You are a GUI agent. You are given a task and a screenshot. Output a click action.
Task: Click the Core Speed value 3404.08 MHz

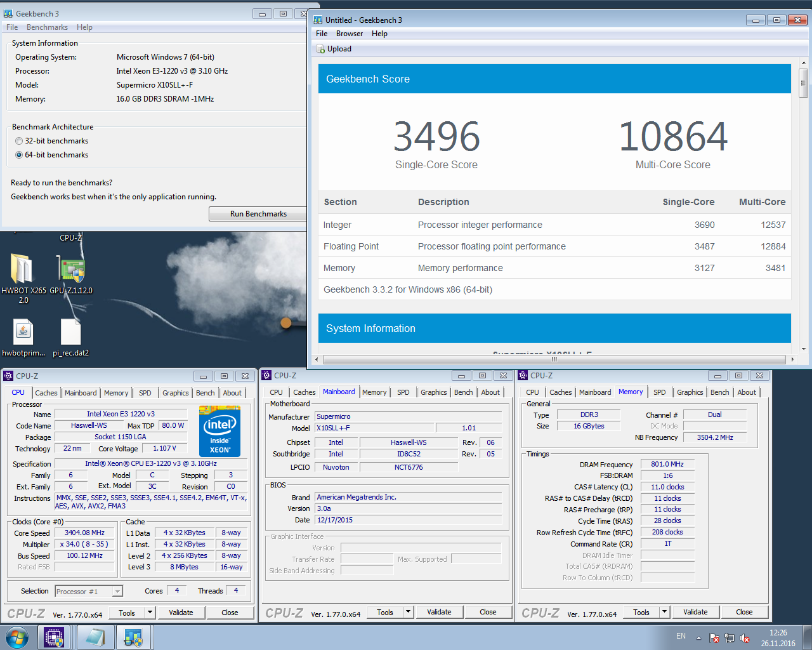84,533
